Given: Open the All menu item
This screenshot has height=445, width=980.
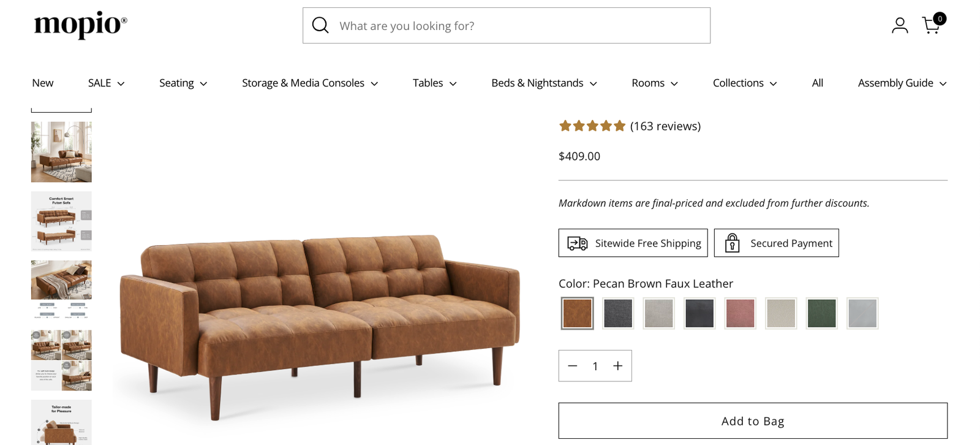Looking at the screenshot, I should 817,83.
